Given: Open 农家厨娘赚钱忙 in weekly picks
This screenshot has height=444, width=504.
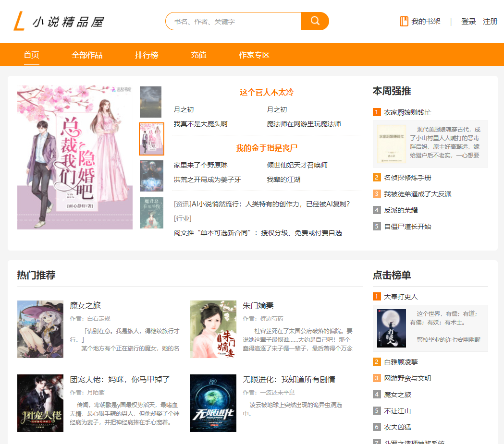Looking at the screenshot, I should (407, 112).
